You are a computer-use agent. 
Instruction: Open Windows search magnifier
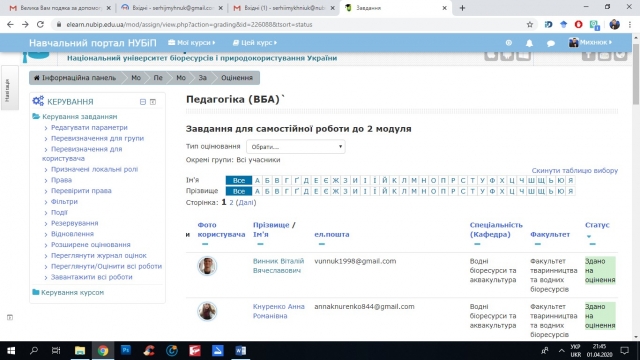tap(34, 351)
